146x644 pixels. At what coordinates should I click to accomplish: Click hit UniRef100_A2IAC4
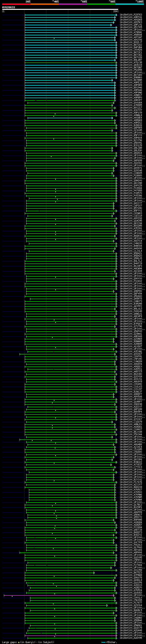click(x=131, y=447)
